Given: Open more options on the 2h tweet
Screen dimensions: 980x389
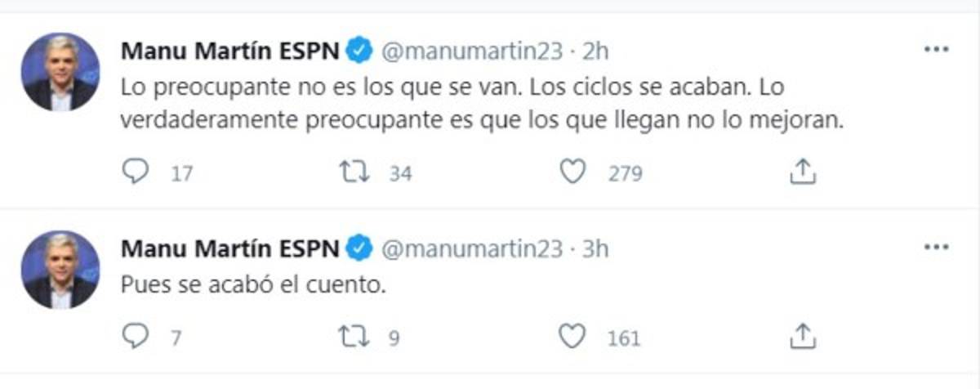Looking at the screenshot, I should pos(936,49).
